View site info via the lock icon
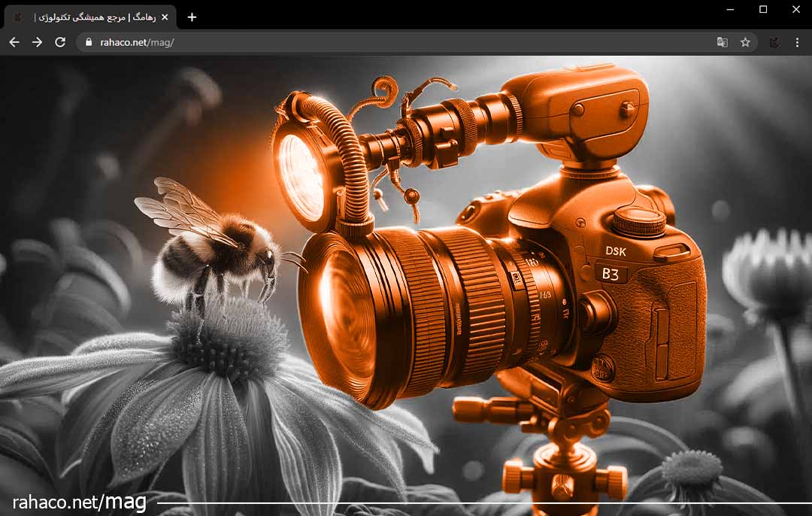 89,42
